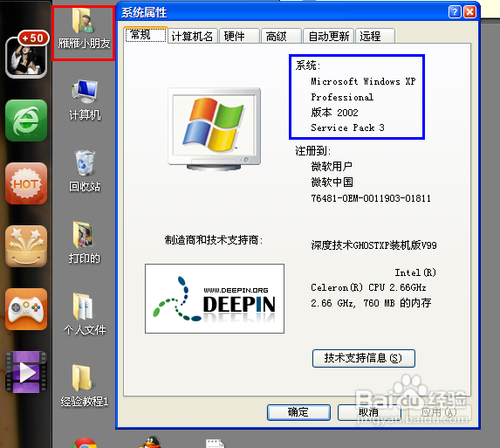
Task: Click the '微软中国' text
Action: click(332, 182)
